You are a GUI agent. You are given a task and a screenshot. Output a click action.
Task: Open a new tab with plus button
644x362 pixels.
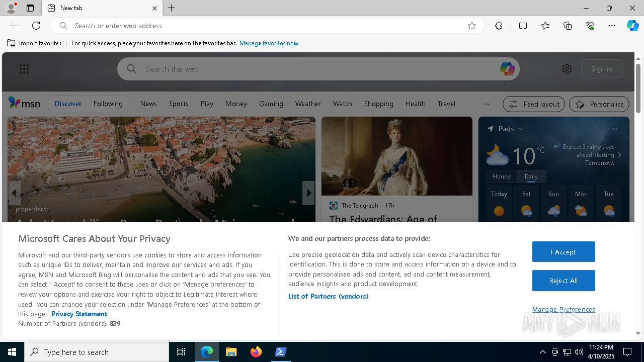[172, 8]
